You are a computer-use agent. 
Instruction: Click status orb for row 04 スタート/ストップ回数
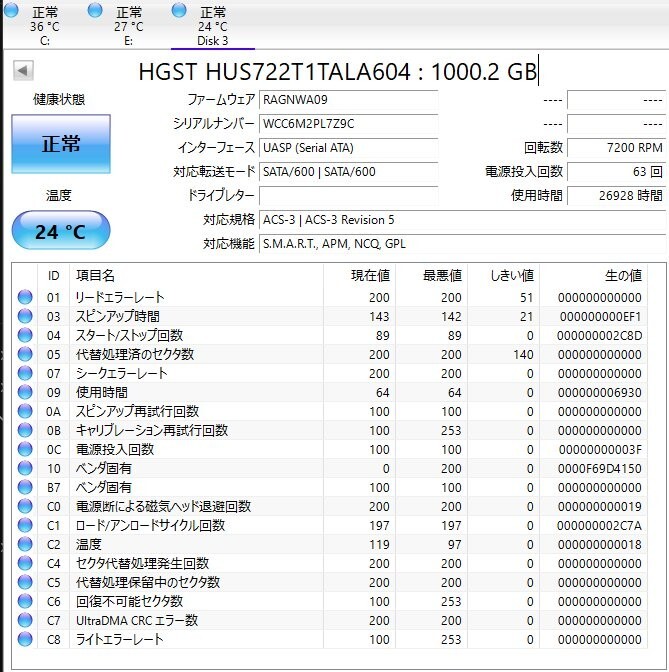click(25, 335)
